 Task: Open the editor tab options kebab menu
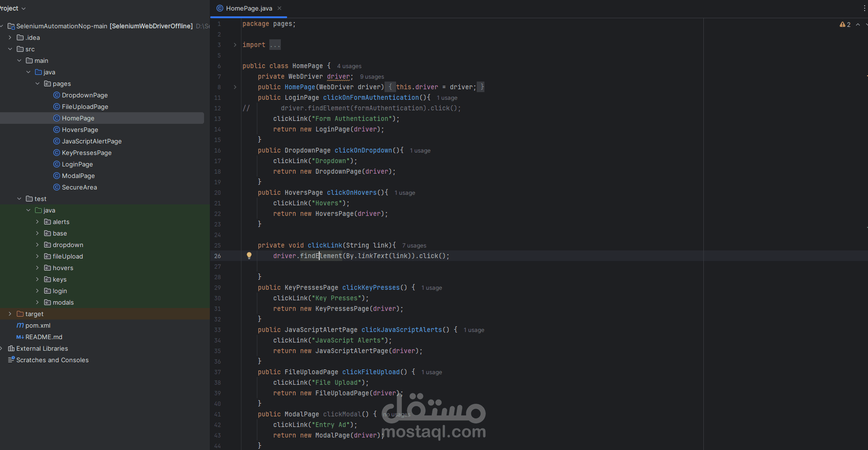865,8
